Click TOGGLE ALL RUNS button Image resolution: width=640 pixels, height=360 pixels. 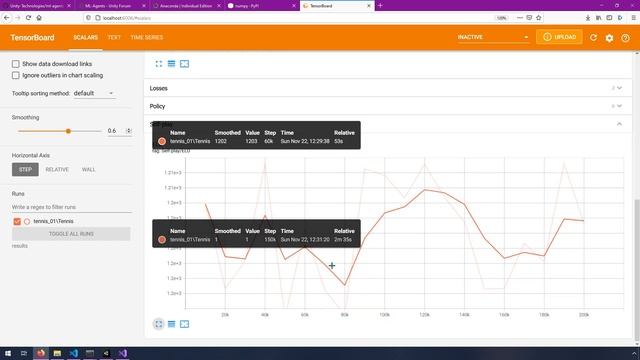71,234
